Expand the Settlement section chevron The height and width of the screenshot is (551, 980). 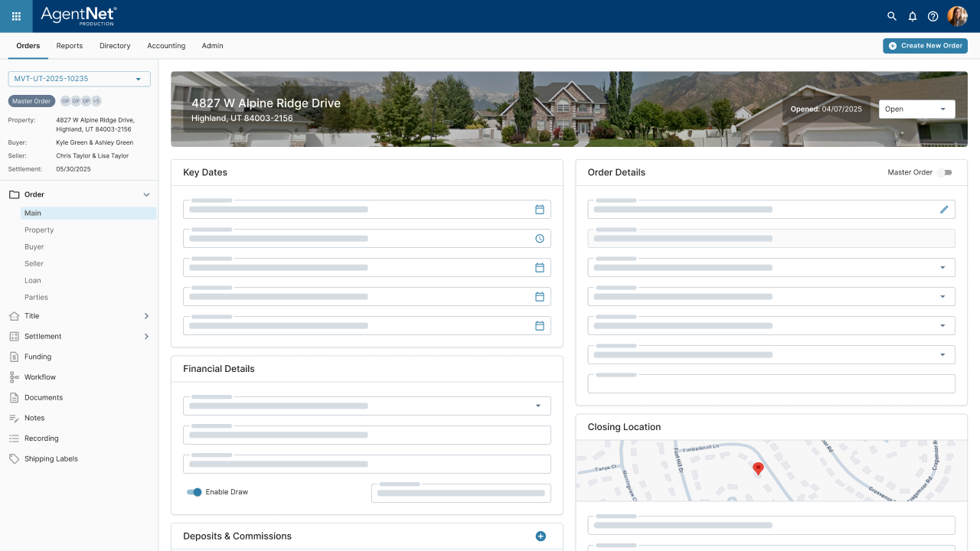click(x=146, y=337)
